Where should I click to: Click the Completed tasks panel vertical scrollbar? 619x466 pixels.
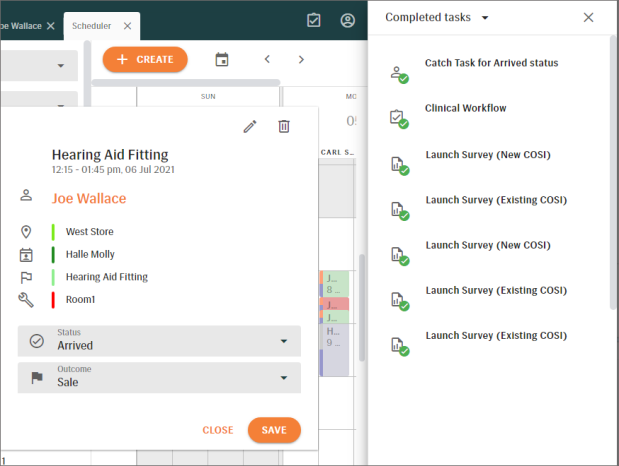coord(613,172)
